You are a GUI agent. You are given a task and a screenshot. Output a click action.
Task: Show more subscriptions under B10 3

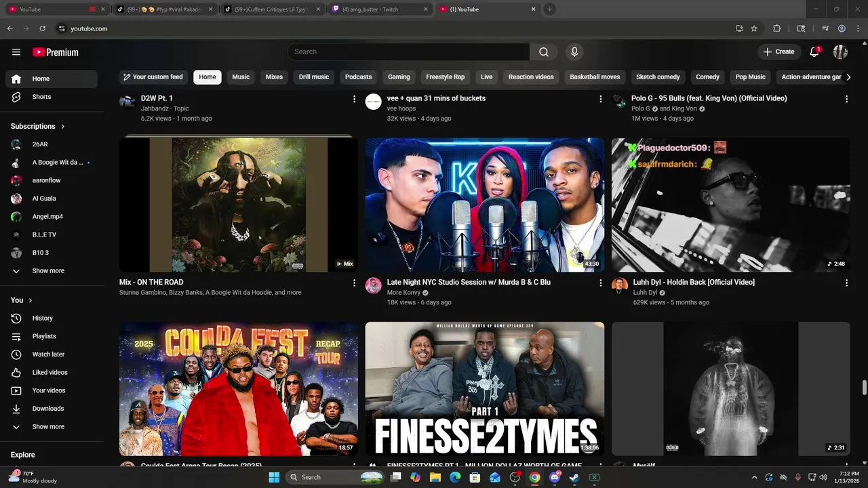coord(49,271)
